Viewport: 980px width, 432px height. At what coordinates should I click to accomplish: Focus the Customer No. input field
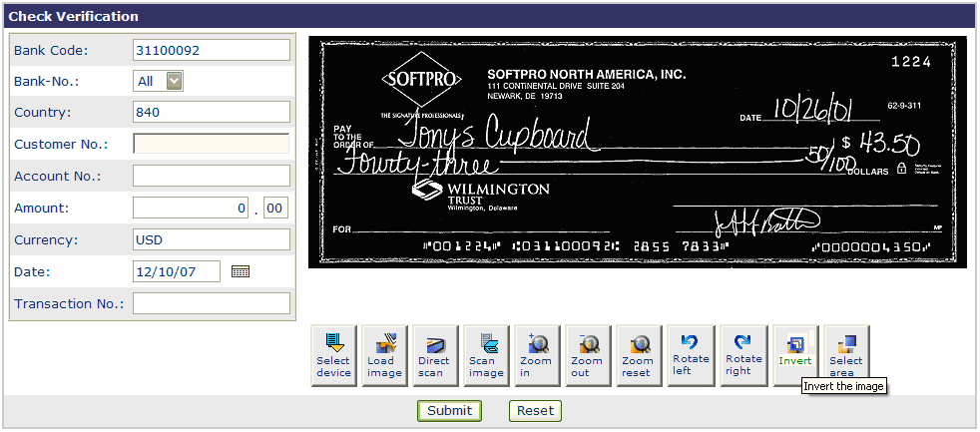click(x=211, y=144)
